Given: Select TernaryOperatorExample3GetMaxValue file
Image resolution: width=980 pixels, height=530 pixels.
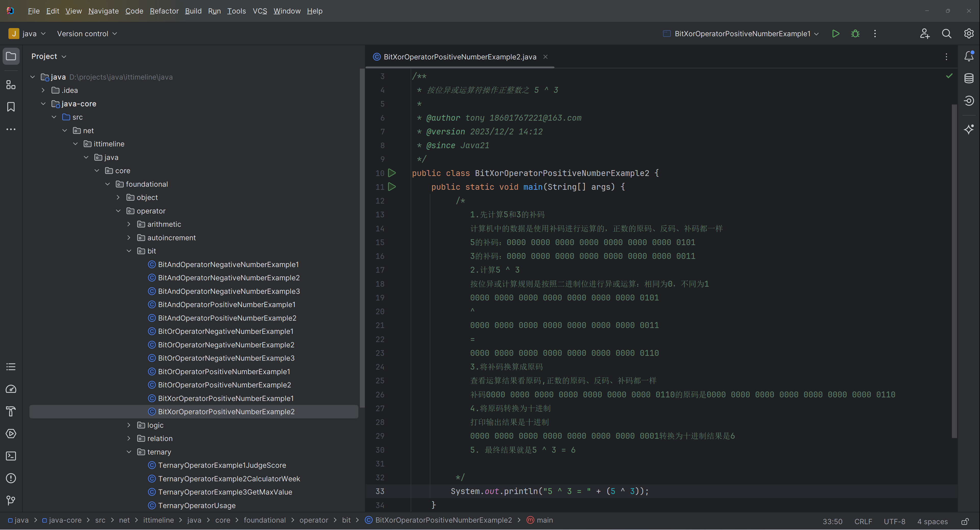Looking at the screenshot, I should (x=225, y=492).
